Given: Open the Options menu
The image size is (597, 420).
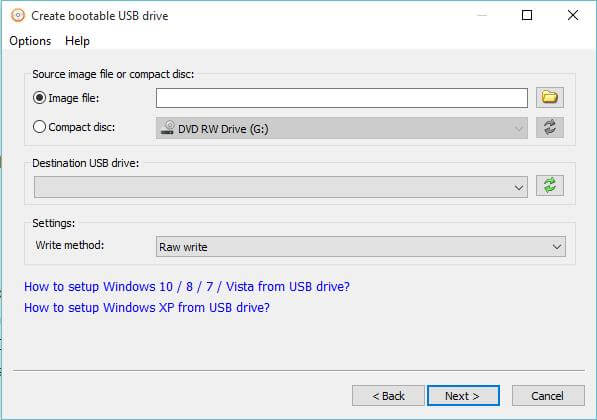Looking at the screenshot, I should (x=30, y=41).
